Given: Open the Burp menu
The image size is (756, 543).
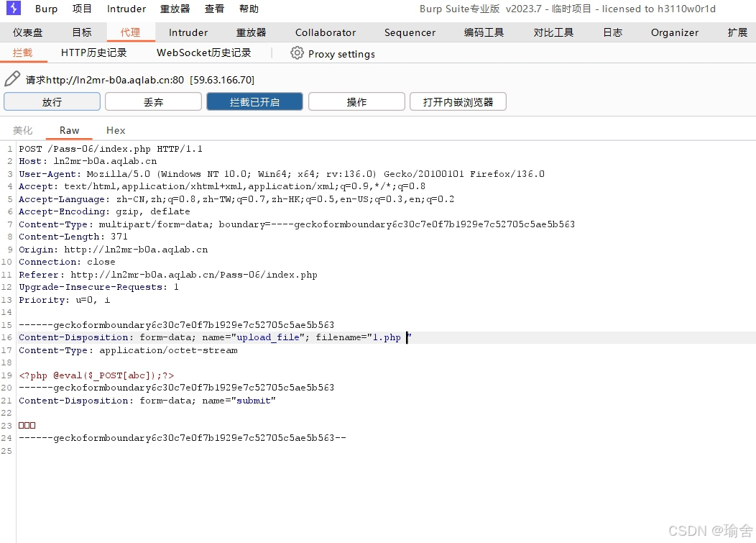Looking at the screenshot, I should coord(46,9).
